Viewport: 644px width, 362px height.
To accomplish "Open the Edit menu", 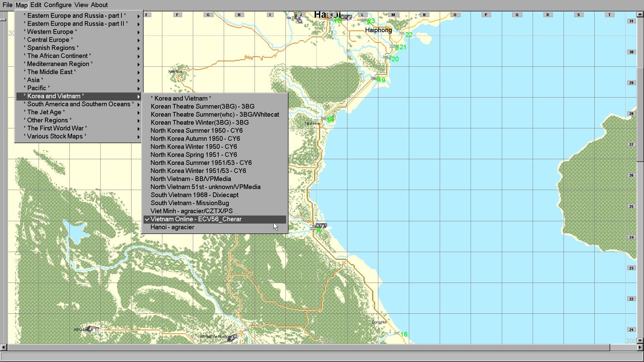I will [36, 5].
